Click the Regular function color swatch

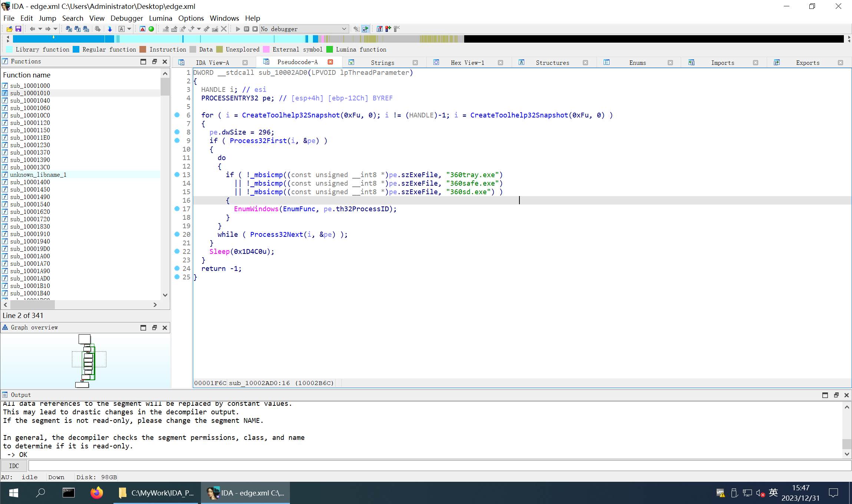point(76,49)
